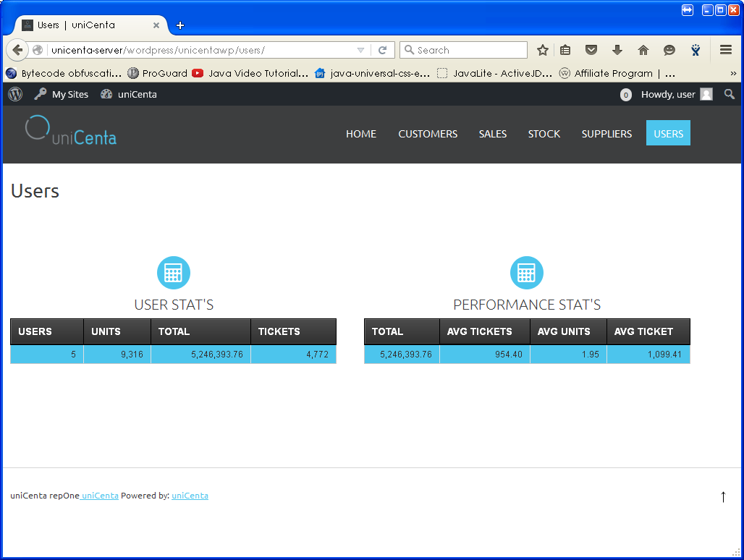
Task: Click the first uniCenta footer link
Action: (100, 496)
